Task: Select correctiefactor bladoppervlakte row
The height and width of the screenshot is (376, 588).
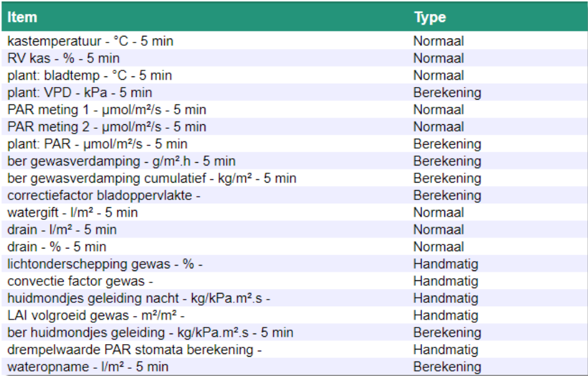Action: click(104, 195)
